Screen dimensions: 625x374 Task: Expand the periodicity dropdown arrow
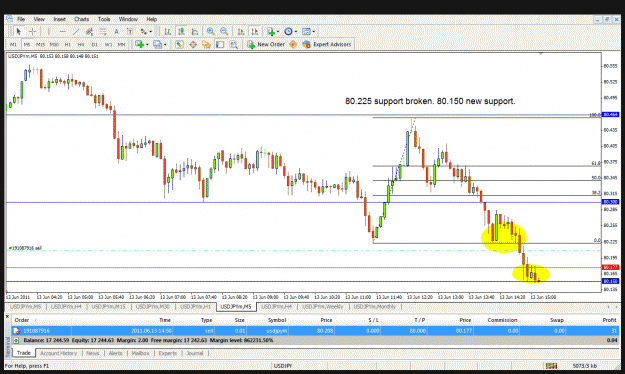click(x=296, y=31)
